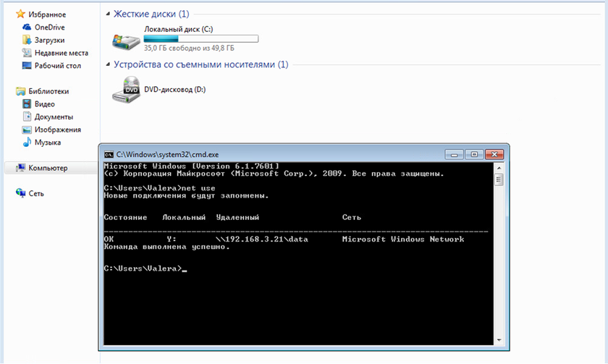Select the Локальный диск (C:) drive icon
The width and height of the screenshot is (608, 364).
point(127,39)
